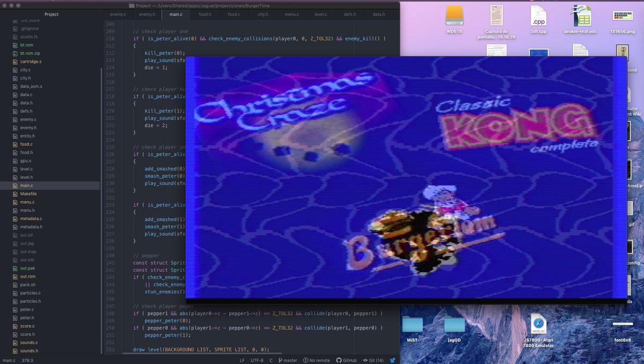Open sounds.c in project tree
The height and width of the screenshot is (364, 644).
[29, 343]
